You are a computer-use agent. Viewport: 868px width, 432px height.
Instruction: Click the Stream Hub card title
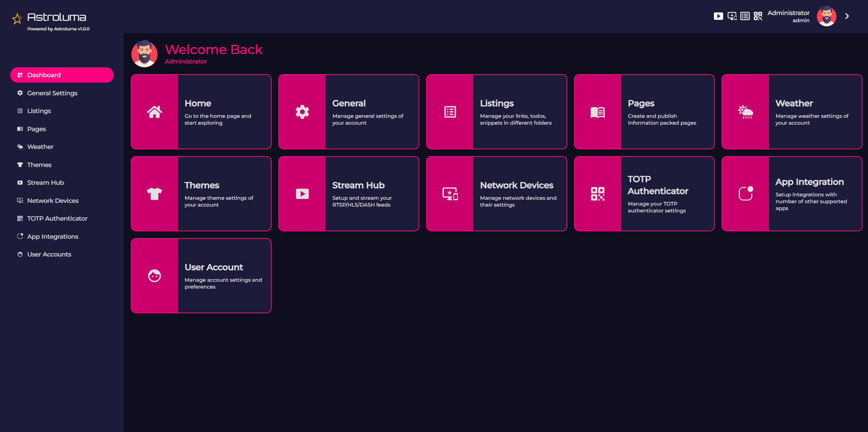358,185
